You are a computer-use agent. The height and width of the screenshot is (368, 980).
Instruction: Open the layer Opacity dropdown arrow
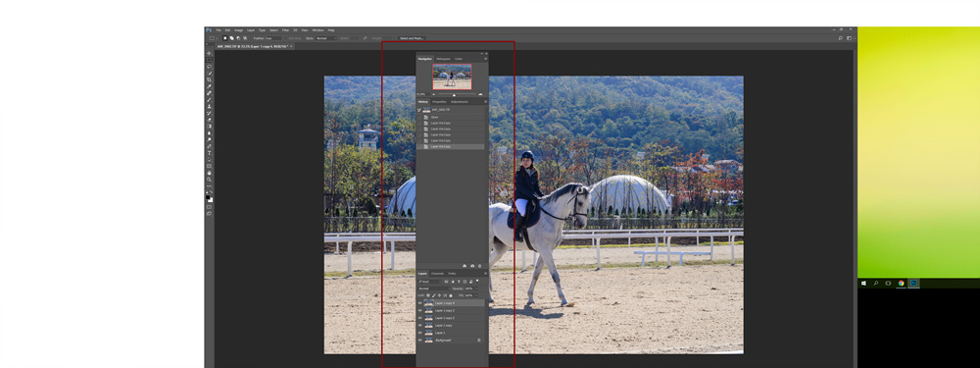pos(475,289)
